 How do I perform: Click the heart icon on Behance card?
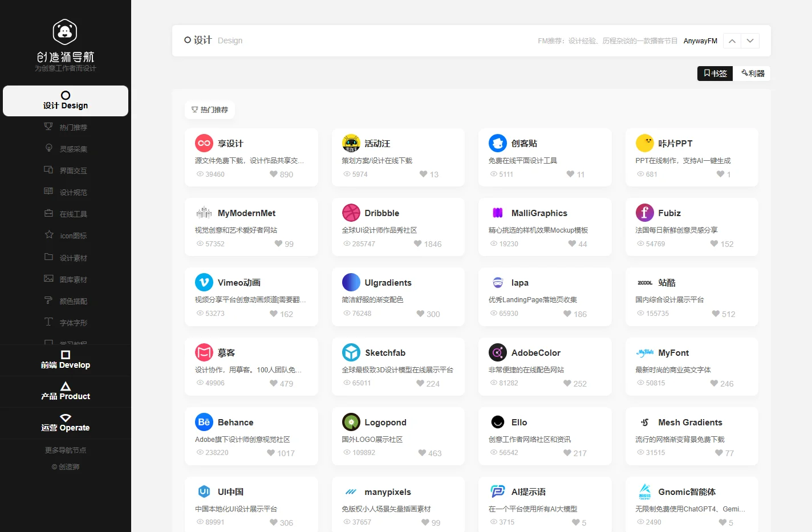point(271,453)
